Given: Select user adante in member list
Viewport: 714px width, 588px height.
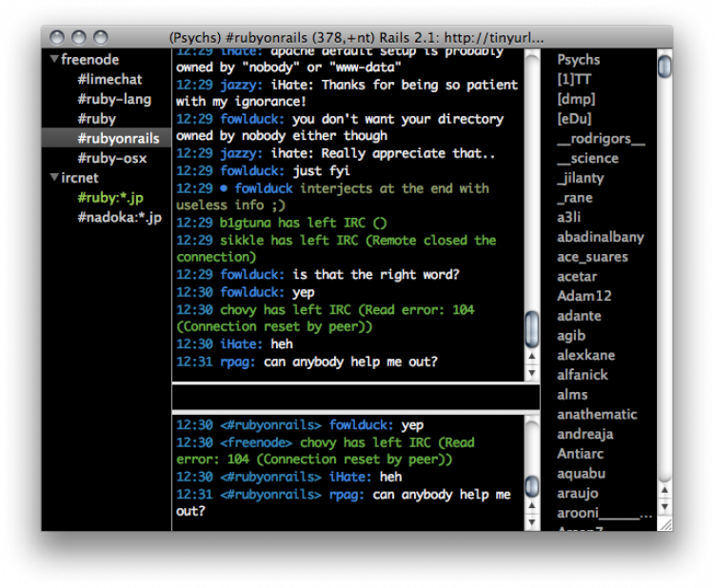Looking at the screenshot, I should point(579,316).
